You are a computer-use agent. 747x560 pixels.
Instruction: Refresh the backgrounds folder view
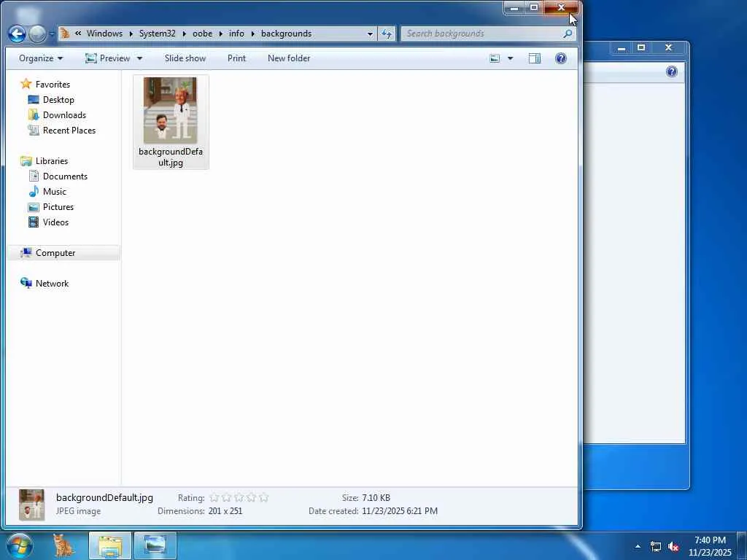tap(387, 34)
